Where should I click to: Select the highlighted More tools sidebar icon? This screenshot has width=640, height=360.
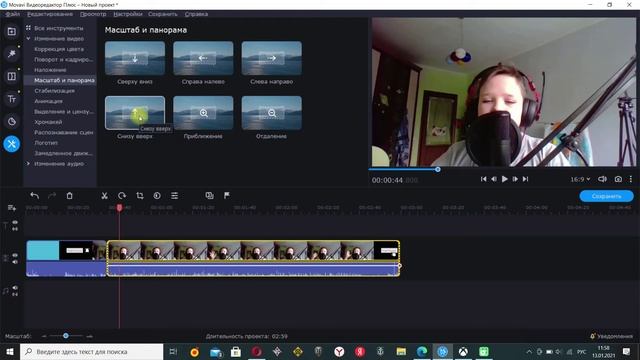pos(11,144)
